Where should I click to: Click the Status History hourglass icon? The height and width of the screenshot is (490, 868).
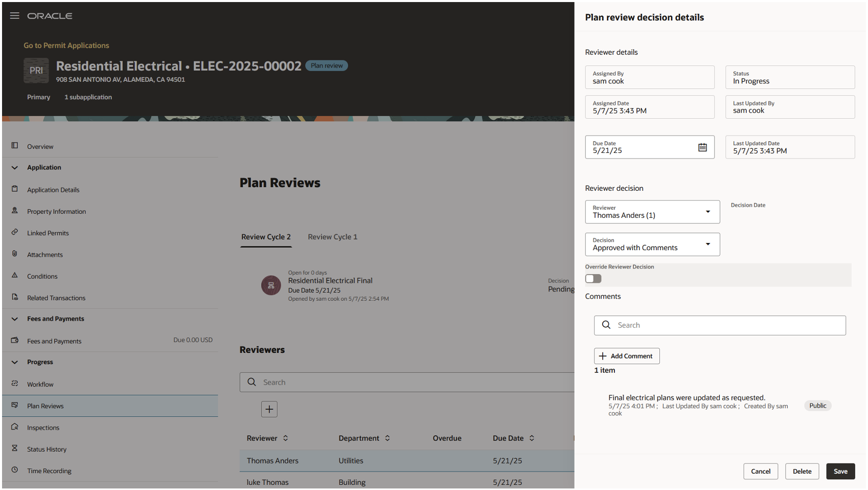15,449
